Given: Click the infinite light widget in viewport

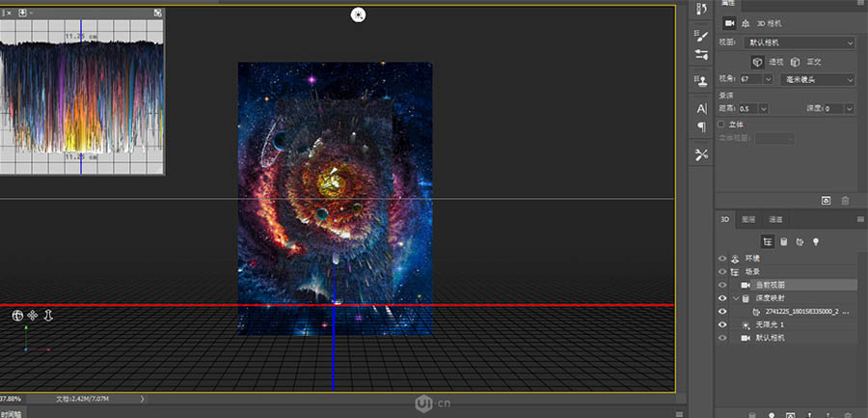Looking at the screenshot, I should point(358,15).
